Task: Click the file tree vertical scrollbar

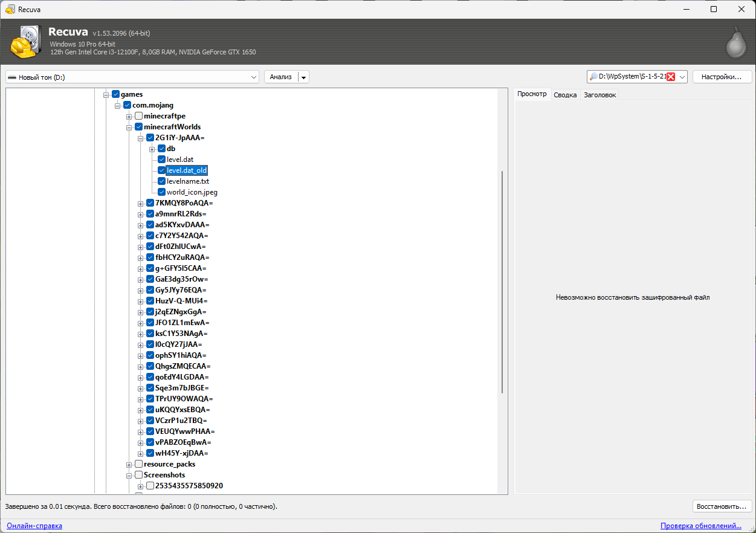Action: click(x=502, y=282)
